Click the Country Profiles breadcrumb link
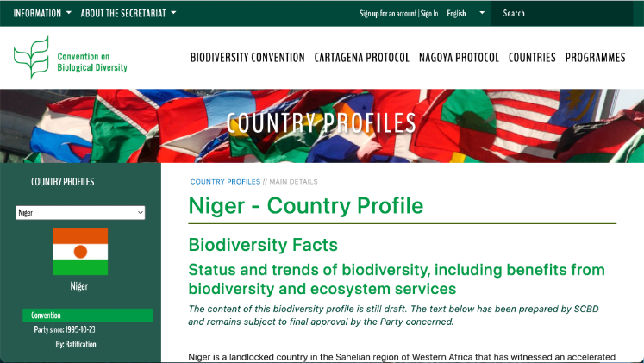The width and height of the screenshot is (644, 363). 225,182
